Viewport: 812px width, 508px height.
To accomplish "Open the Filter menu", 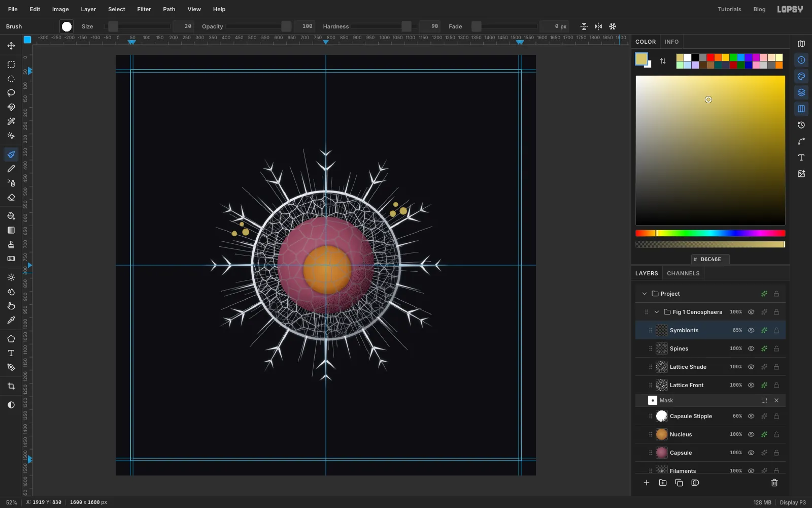I will point(144,9).
